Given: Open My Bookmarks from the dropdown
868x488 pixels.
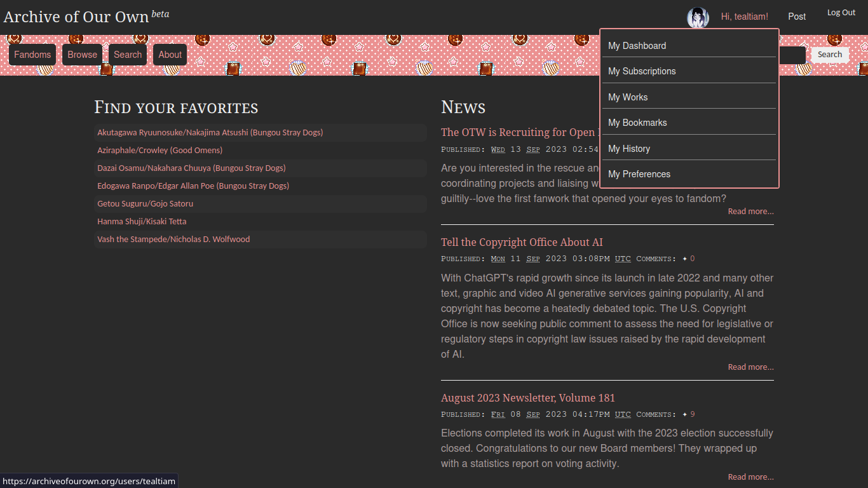Looking at the screenshot, I should 637,123.
